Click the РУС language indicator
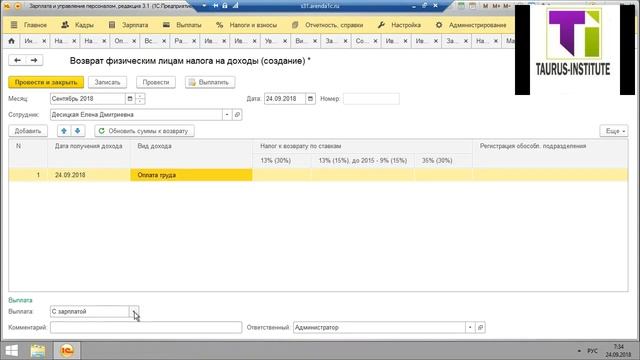Image resolution: width=640 pixels, height=360 pixels. coord(592,351)
